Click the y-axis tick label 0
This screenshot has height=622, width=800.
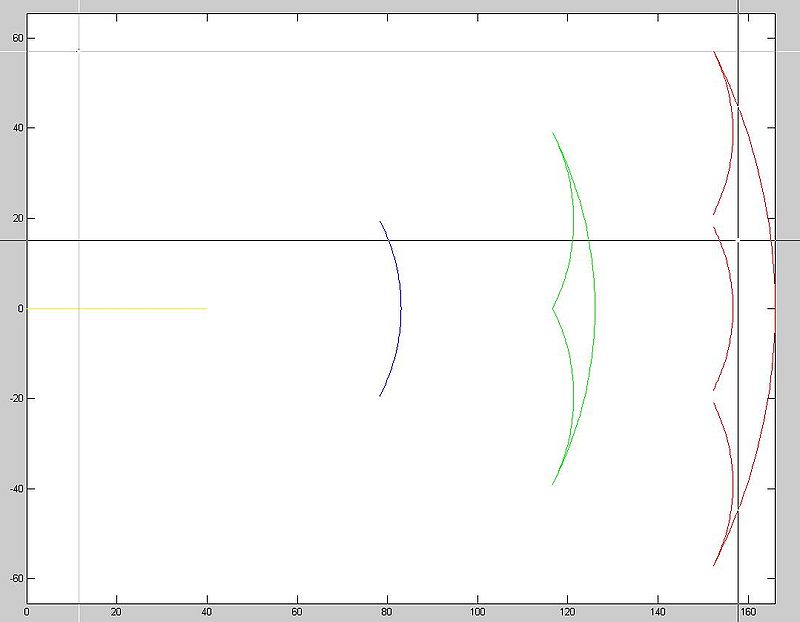coord(17,309)
